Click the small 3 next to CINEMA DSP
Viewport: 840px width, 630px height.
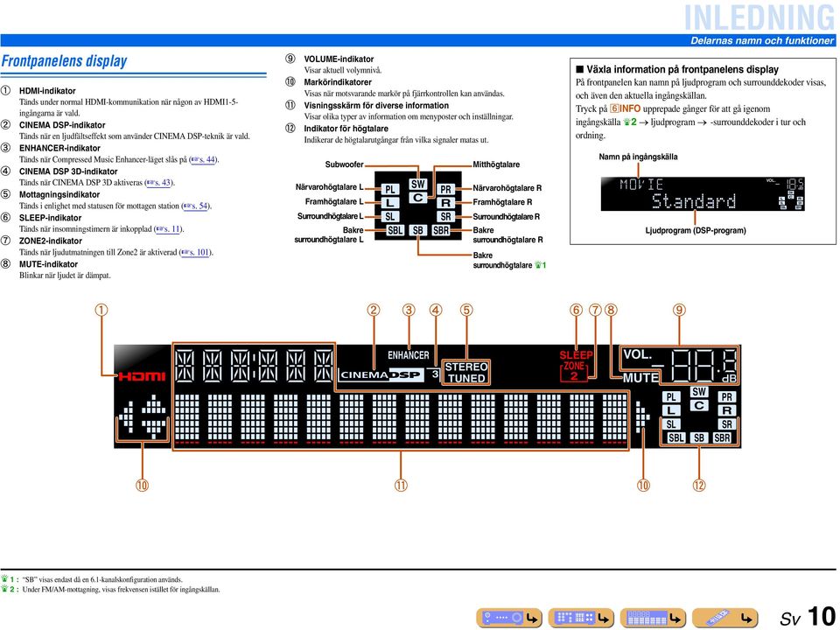435,374
